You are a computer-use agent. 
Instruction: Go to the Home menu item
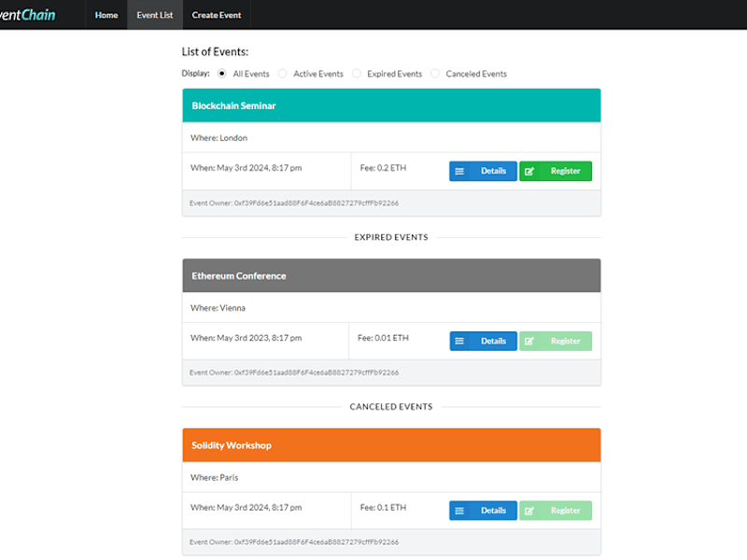click(x=106, y=15)
